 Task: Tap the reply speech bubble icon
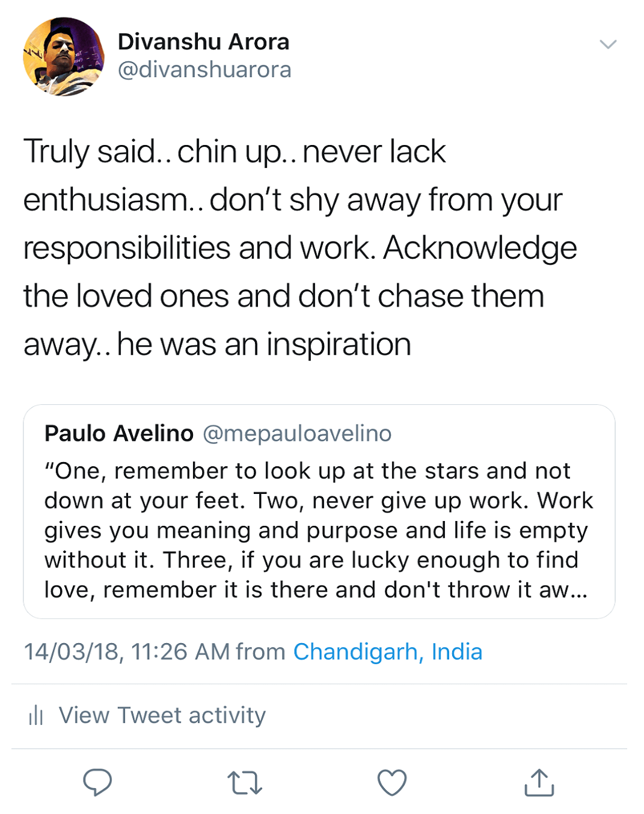click(97, 782)
